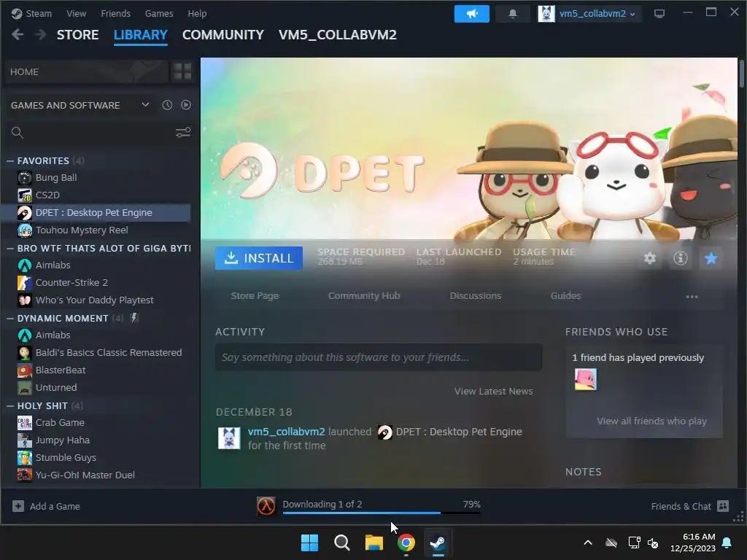Toggle the DPET favorite star
Viewport: 747px width, 560px height.
(711, 258)
